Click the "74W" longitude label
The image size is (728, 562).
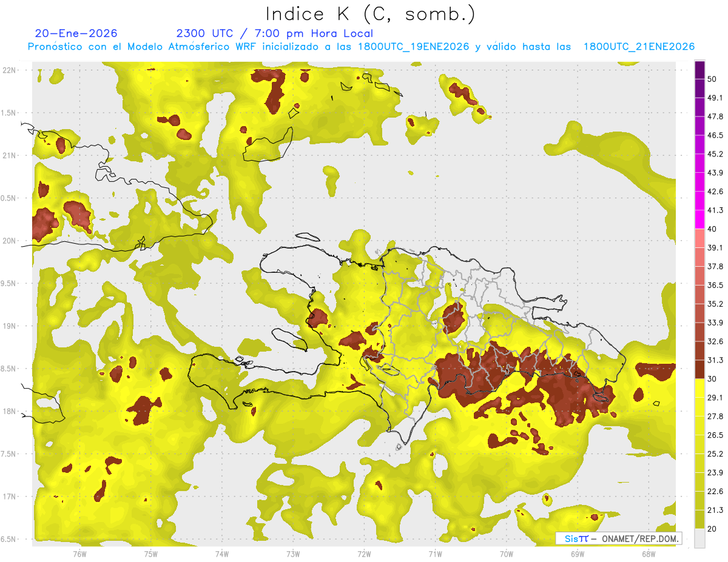click(222, 554)
